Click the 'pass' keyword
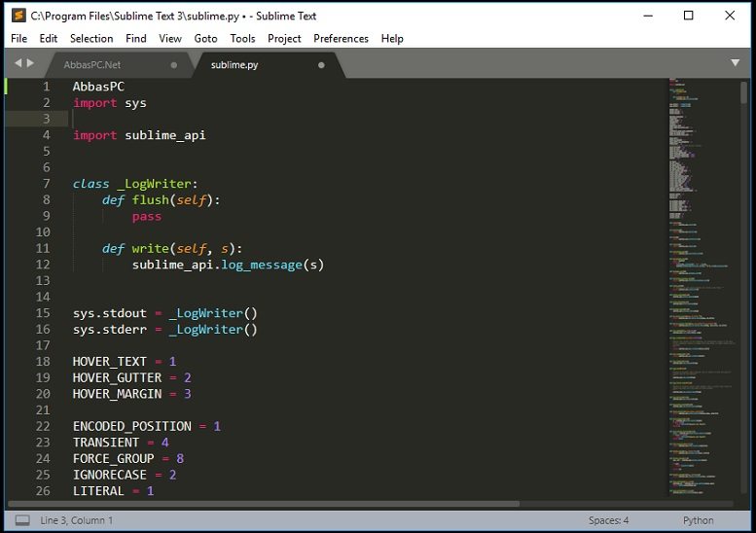This screenshot has height=533, width=756. click(147, 216)
